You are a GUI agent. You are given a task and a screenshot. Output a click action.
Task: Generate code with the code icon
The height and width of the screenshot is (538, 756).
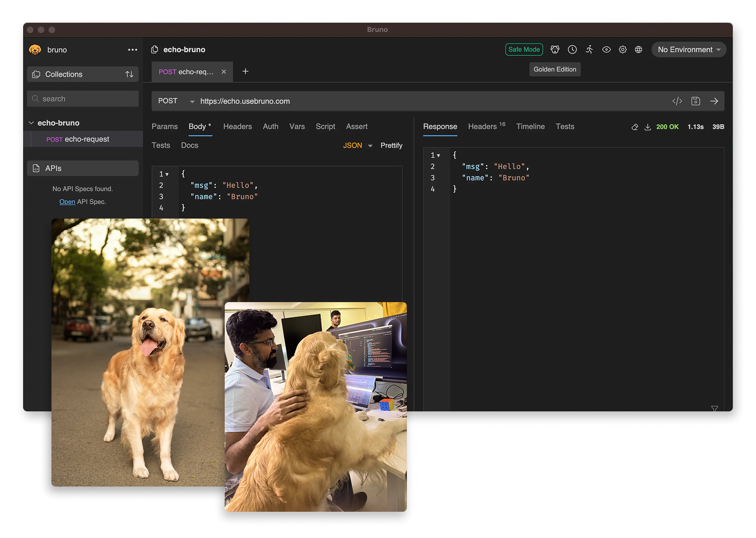pyautogui.click(x=677, y=101)
